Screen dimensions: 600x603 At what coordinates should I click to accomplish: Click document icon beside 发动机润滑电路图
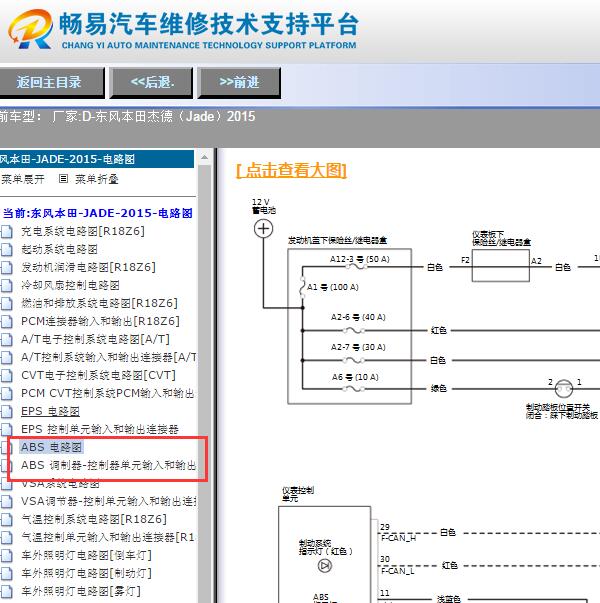point(7,268)
